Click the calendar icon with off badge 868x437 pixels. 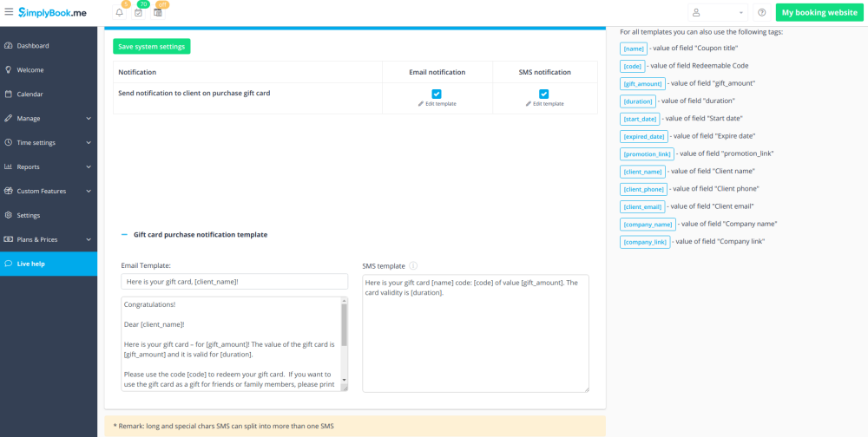click(x=158, y=13)
